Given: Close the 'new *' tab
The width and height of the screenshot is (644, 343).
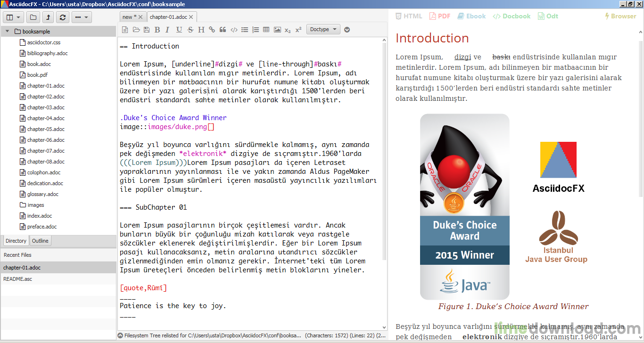Looking at the screenshot, I should (x=140, y=17).
